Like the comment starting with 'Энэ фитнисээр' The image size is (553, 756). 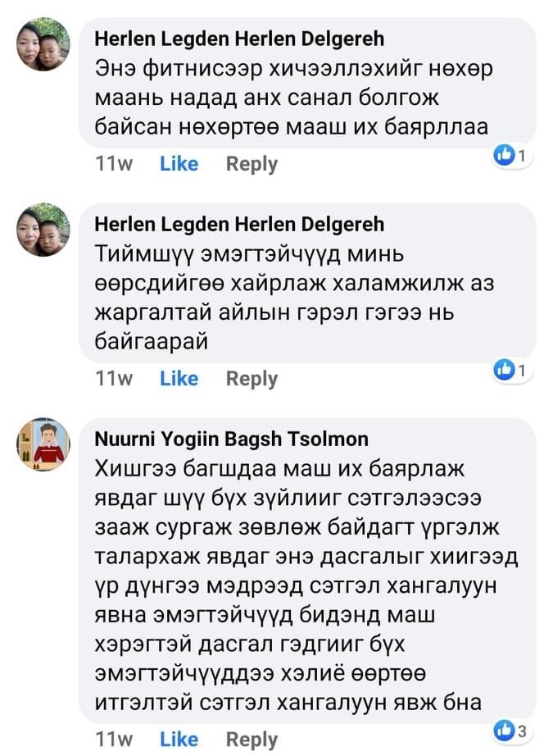point(179,164)
